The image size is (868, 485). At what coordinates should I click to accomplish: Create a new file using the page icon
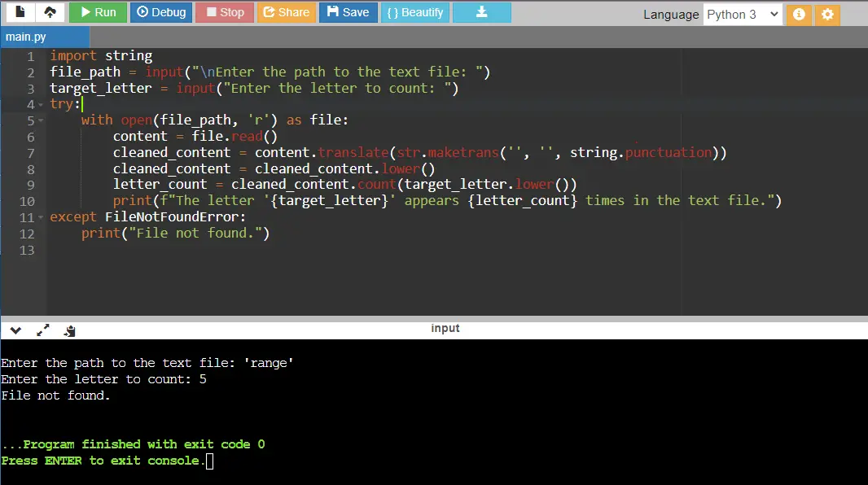click(x=20, y=12)
